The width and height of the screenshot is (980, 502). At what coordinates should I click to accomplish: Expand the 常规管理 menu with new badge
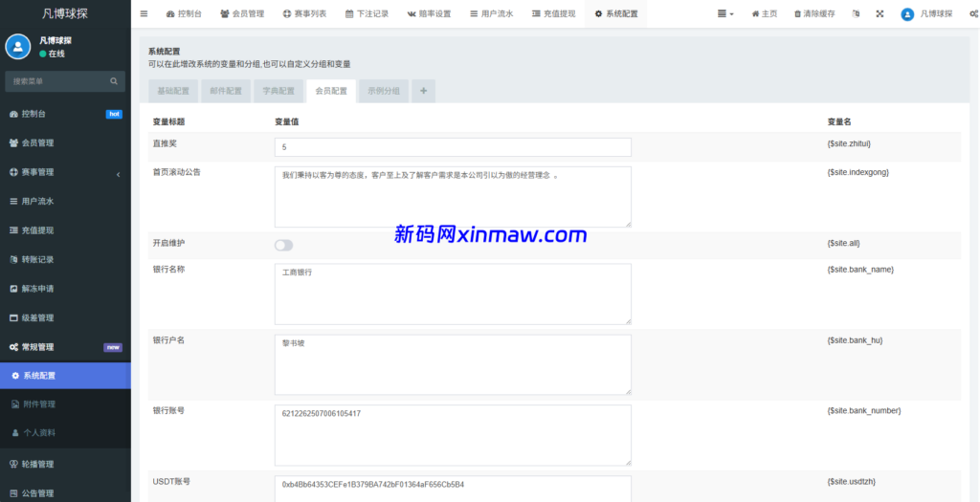(66, 347)
